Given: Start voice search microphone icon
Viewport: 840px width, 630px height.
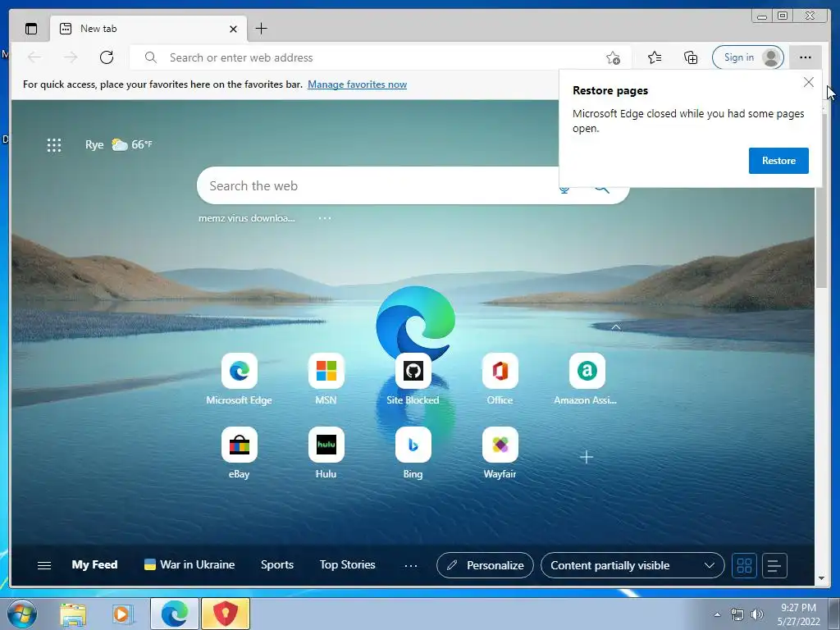Looking at the screenshot, I should (x=564, y=189).
